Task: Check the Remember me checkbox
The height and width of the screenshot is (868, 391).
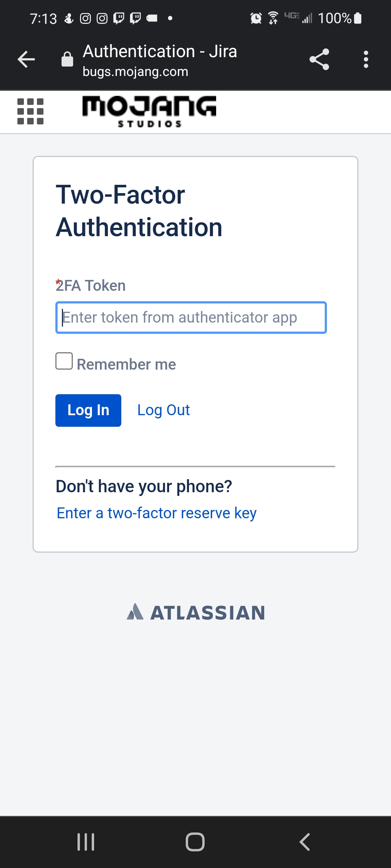Action: [64, 361]
